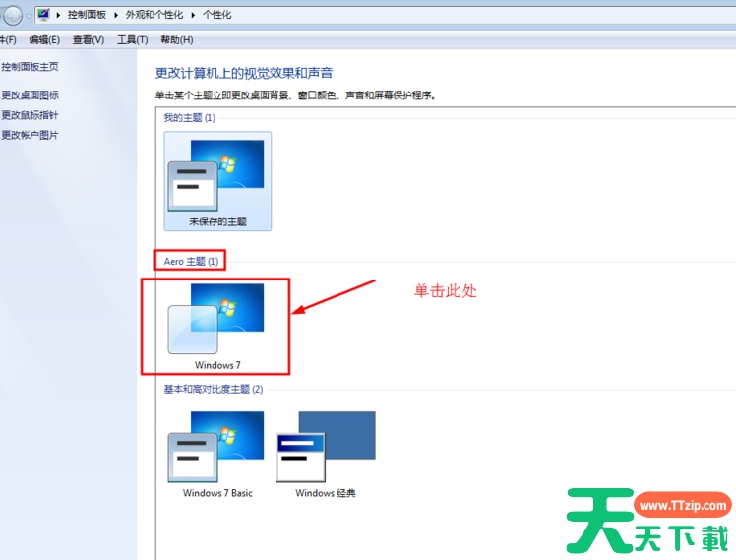Click the Windows 7 Basic label text
Image resolution: width=736 pixels, height=560 pixels.
(217, 493)
